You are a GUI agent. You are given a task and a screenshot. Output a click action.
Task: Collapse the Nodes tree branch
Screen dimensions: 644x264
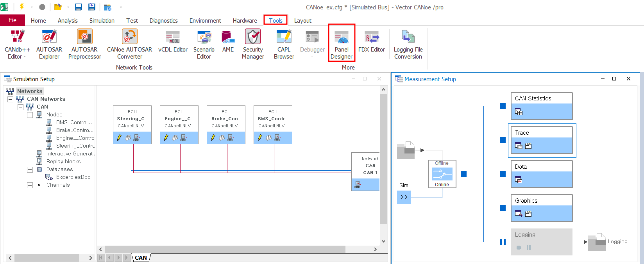click(x=30, y=115)
